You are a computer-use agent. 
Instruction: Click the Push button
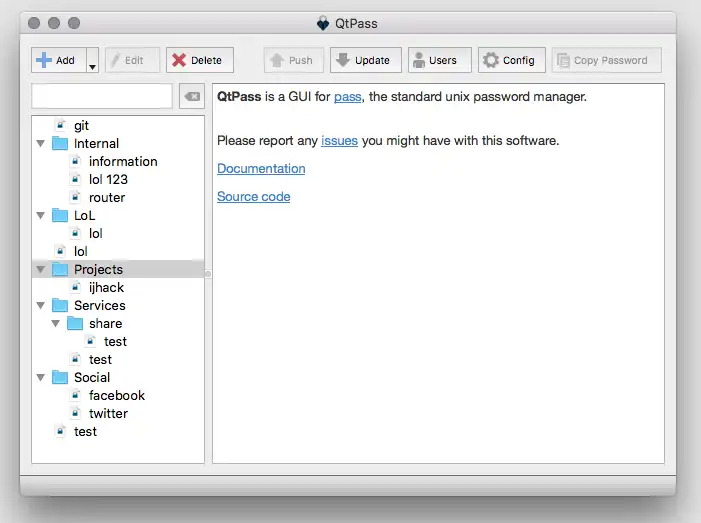pyautogui.click(x=294, y=60)
